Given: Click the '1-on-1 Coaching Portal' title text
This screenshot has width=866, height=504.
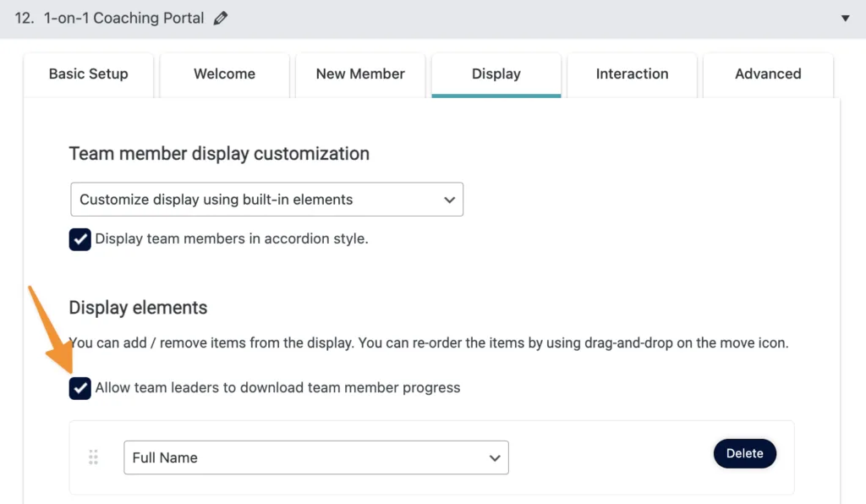Looking at the screenshot, I should click(123, 18).
